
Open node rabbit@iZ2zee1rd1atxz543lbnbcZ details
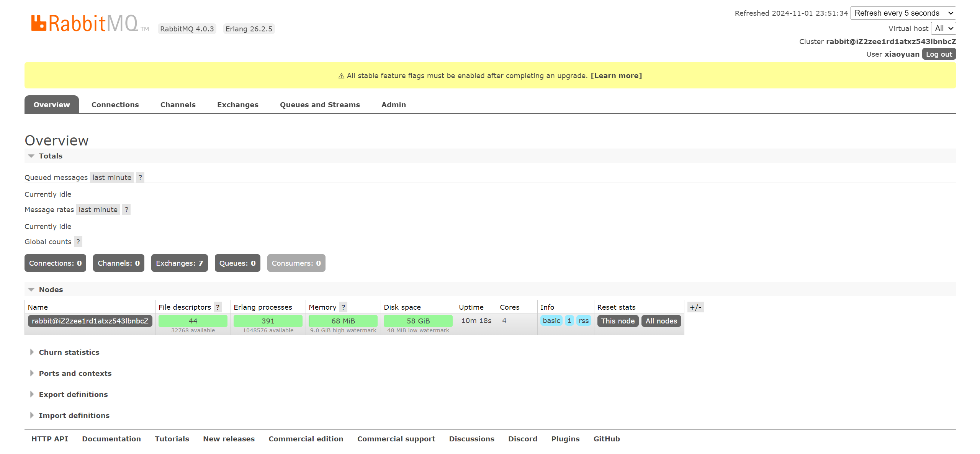[x=90, y=321]
